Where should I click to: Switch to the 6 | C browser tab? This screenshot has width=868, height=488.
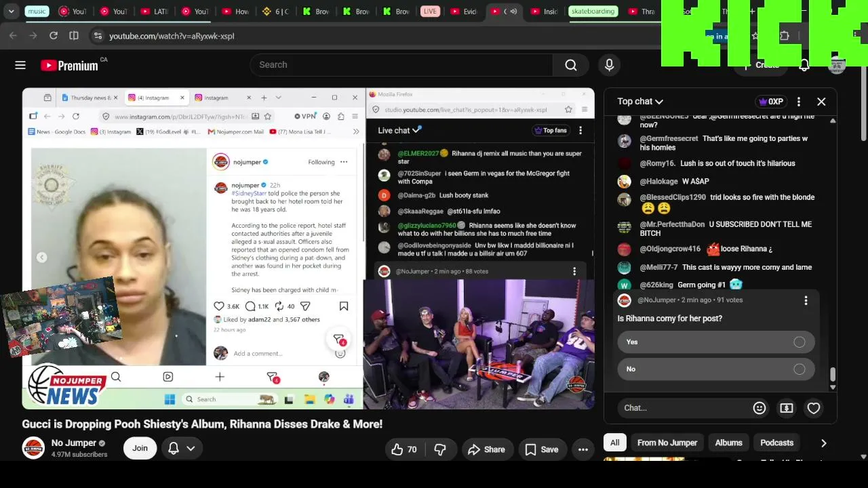(x=277, y=12)
